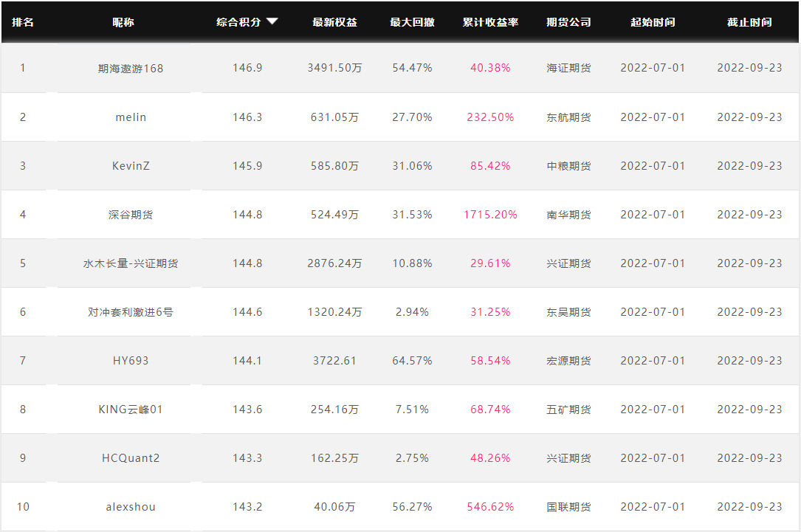Select the drawdown value 27.70%
The height and width of the screenshot is (532, 801).
[x=412, y=117]
